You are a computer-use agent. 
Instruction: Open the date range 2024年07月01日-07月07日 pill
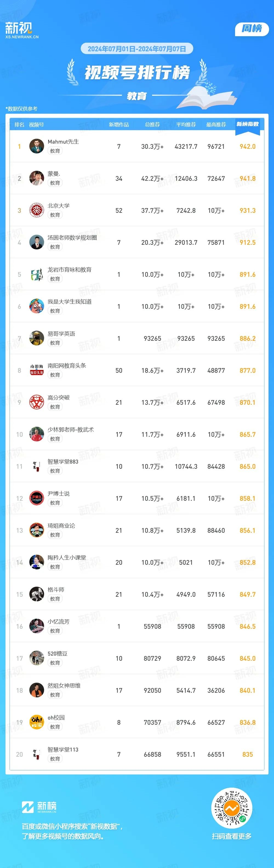137,49
